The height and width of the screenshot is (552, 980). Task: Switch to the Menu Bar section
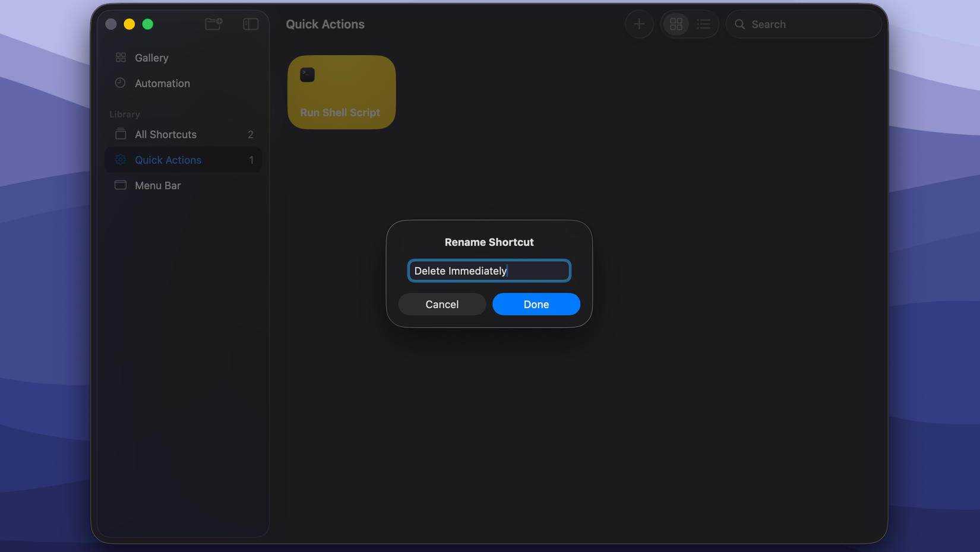click(x=157, y=185)
